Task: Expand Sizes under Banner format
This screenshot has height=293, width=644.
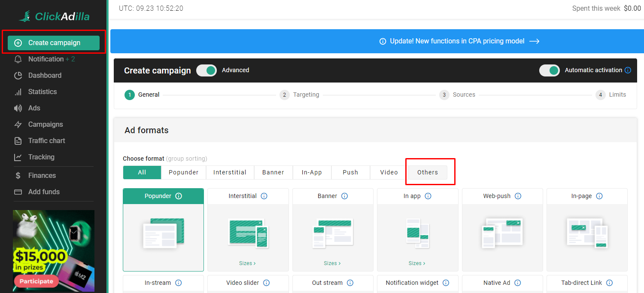Action: click(x=332, y=263)
